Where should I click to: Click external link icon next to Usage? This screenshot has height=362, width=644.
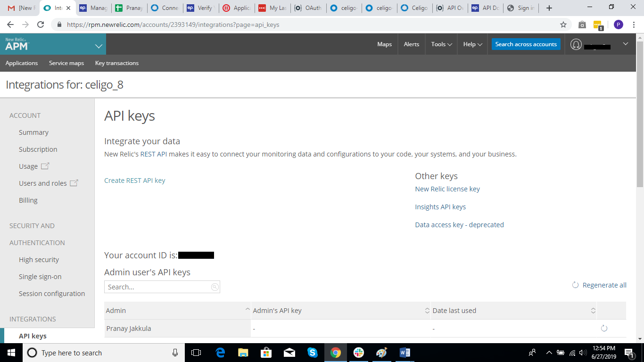tap(45, 166)
